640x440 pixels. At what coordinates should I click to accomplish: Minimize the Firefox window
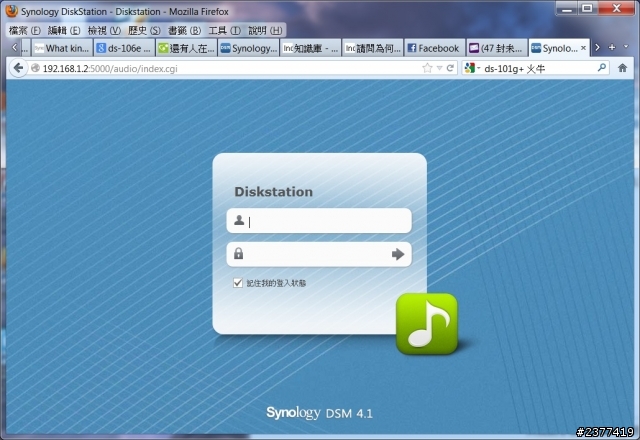(x=567, y=9)
